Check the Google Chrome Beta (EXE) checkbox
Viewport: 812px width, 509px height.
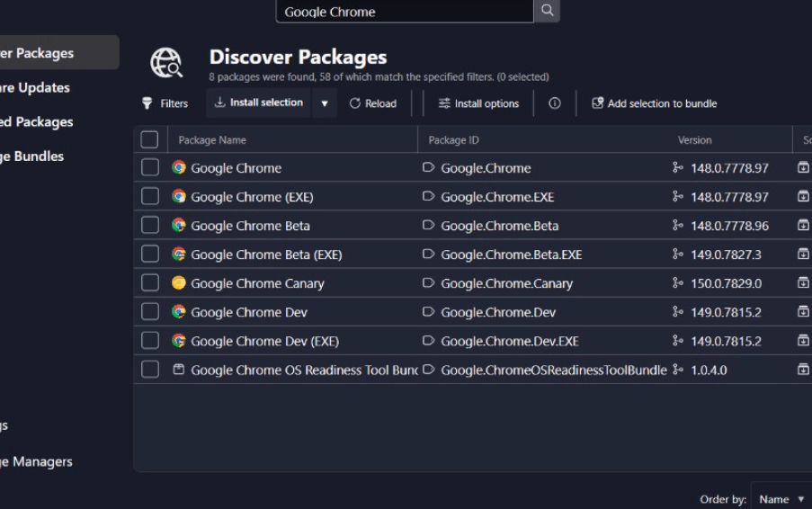tap(150, 254)
